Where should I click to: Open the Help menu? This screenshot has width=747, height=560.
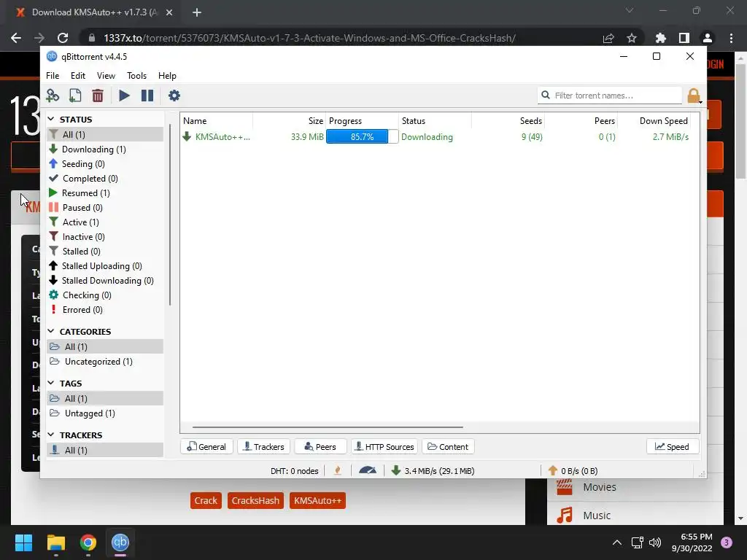167,76
